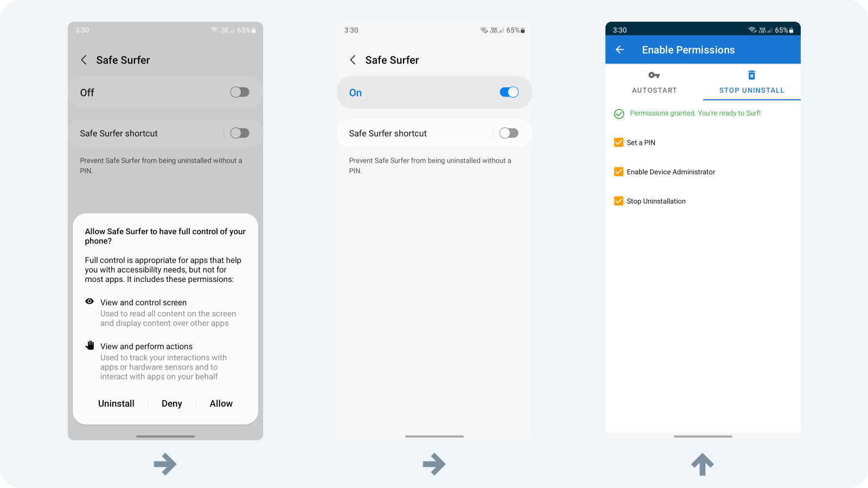Tap Allow in the full control dialog
The image size is (868, 488).
tap(221, 403)
